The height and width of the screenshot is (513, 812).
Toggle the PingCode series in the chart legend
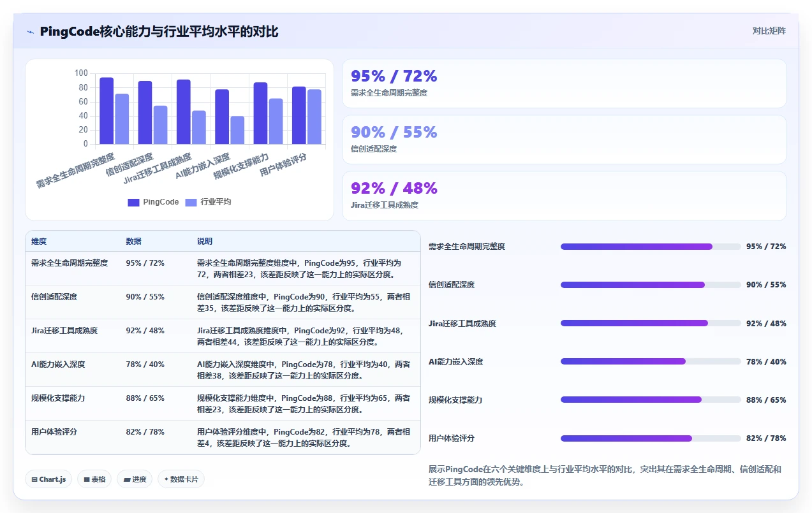(153, 202)
